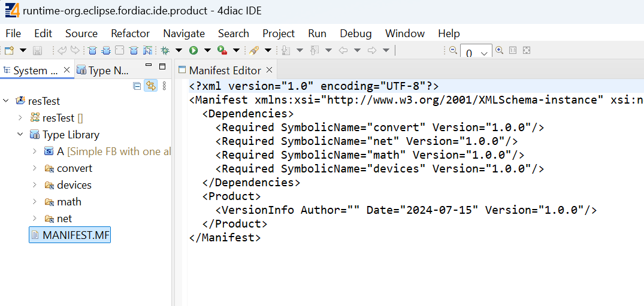The height and width of the screenshot is (306, 644).
Task: Click the Save floppy disk icon
Action: (x=37, y=50)
